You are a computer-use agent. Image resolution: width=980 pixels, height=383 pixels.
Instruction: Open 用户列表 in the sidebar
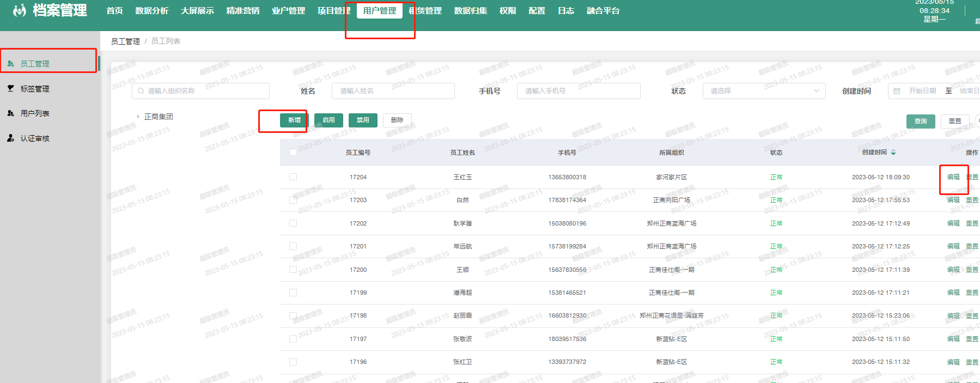[35, 113]
